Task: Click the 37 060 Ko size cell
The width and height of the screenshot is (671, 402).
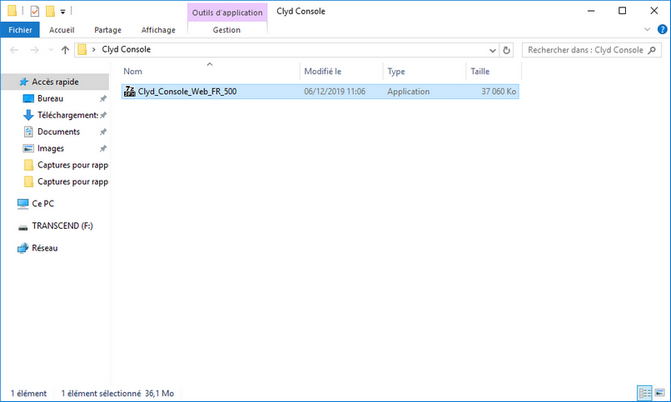Action: (499, 92)
